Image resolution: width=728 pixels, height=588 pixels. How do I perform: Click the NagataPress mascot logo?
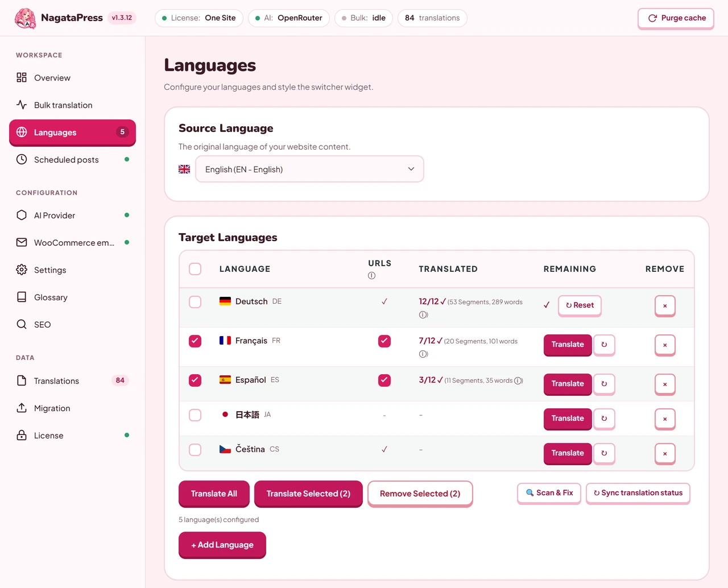pyautogui.click(x=26, y=18)
